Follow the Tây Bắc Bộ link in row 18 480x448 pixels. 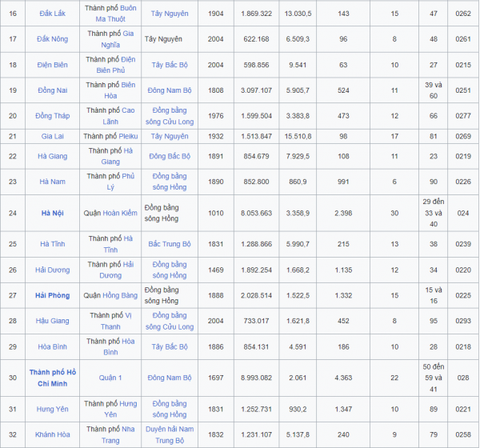[170, 65]
